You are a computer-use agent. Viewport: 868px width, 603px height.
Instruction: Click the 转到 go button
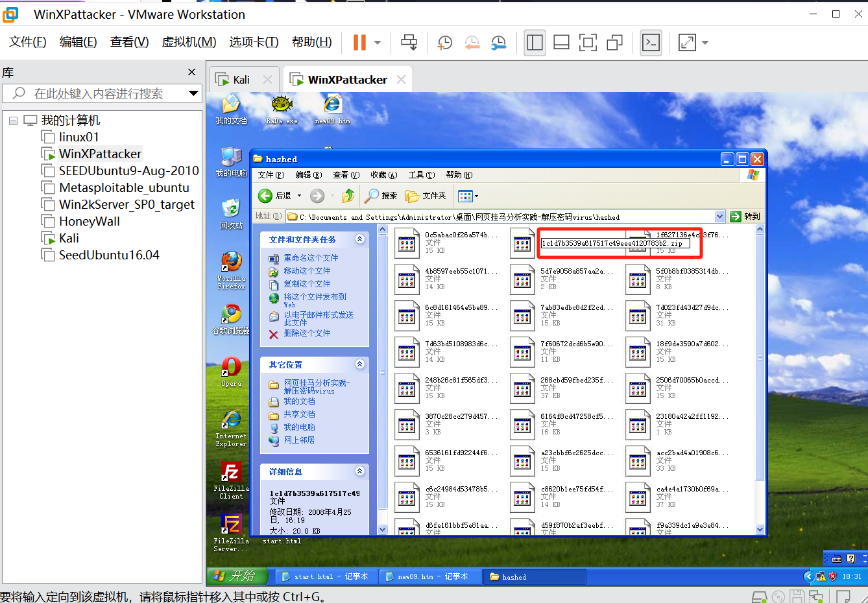coord(745,217)
